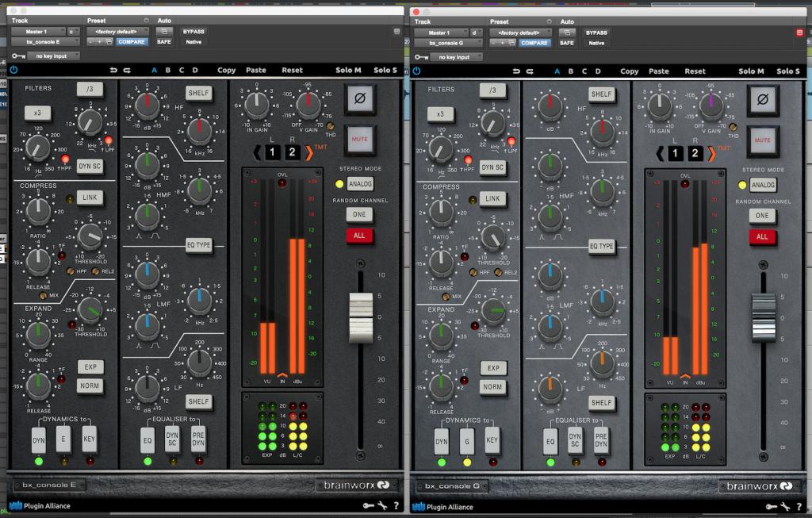Screen dimensions: 812x518
Task: Toggle compressor LINK in bx_console E
Action: click(x=90, y=198)
